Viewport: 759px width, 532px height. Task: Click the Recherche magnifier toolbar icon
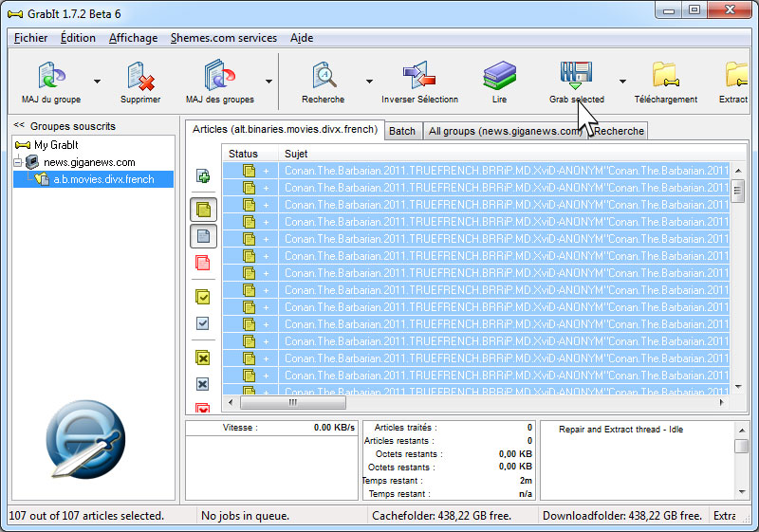coord(324,75)
